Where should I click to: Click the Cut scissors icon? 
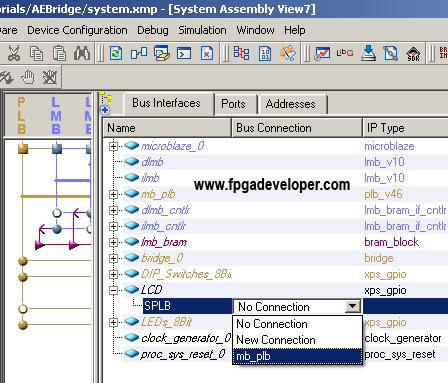14,53
